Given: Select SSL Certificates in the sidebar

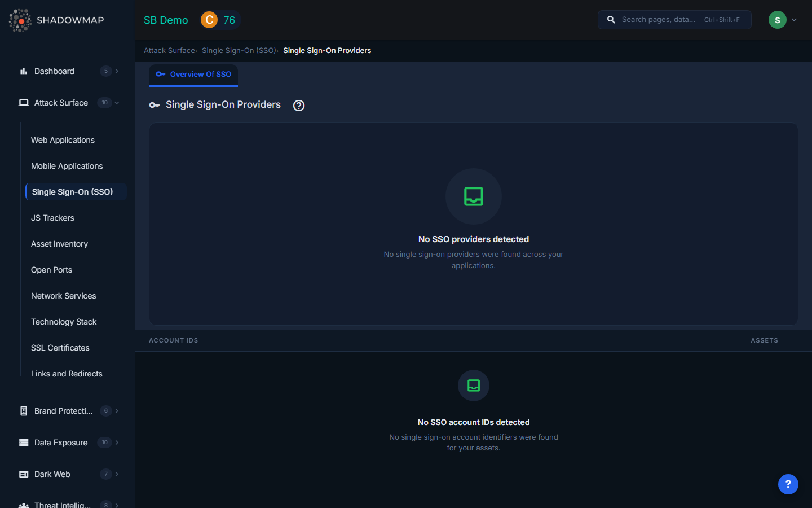Looking at the screenshot, I should click(x=60, y=348).
